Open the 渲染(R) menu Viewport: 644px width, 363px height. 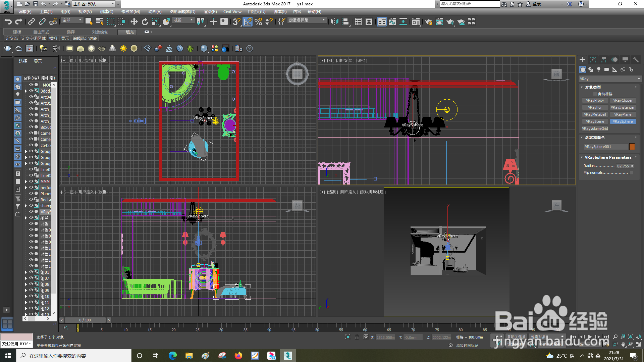[x=210, y=12]
